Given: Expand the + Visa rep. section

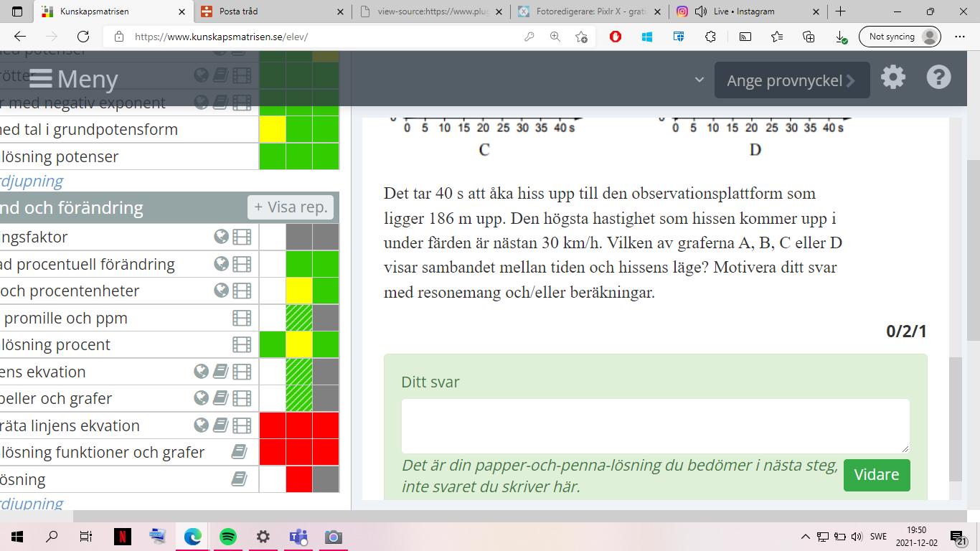Looking at the screenshot, I should coord(291,207).
